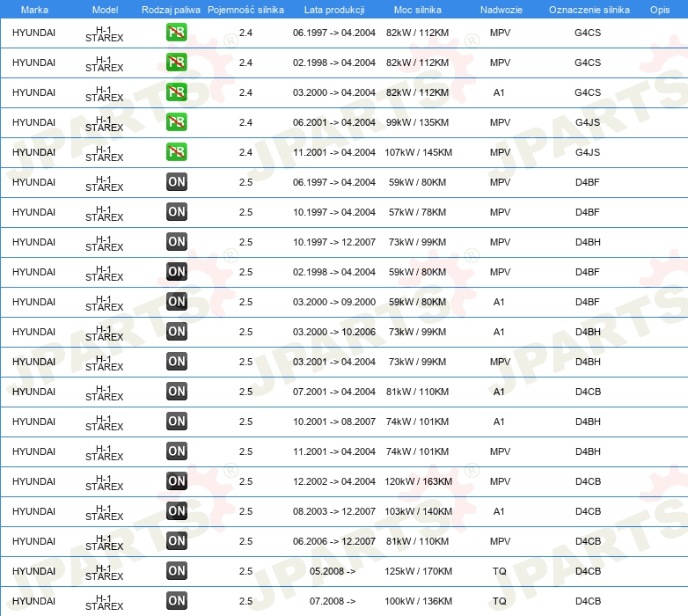Click the date range 03.2000 -> 09.2000

click(x=334, y=302)
